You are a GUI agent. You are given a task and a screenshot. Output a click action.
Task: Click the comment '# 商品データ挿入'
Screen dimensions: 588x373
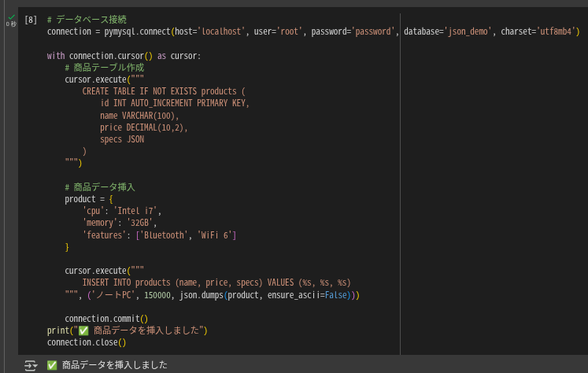[100, 187]
